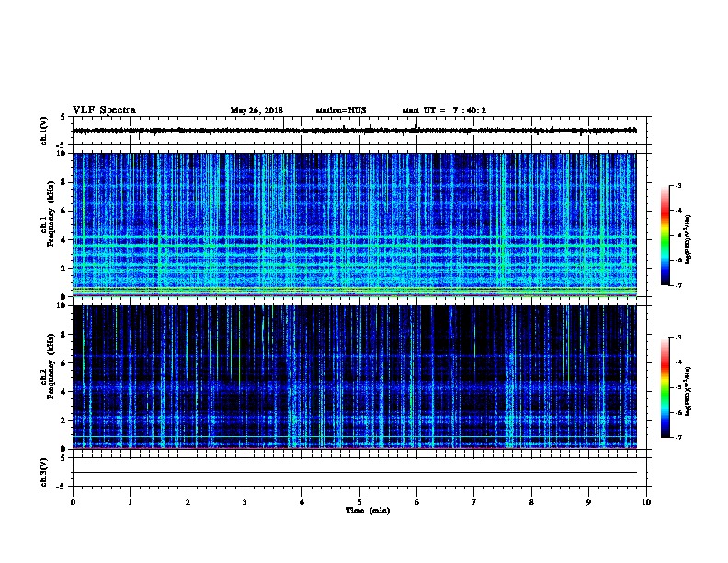Click the ch.1 spectrogram "6" kHz tick label

tap(63, 211)
